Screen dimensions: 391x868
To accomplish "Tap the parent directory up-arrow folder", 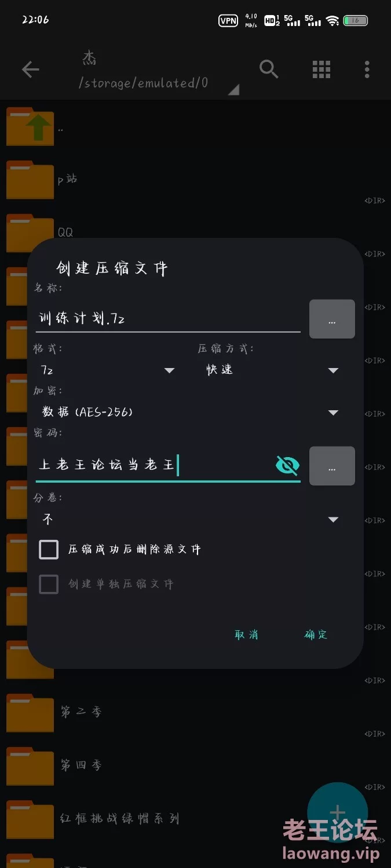I will 30,126.
